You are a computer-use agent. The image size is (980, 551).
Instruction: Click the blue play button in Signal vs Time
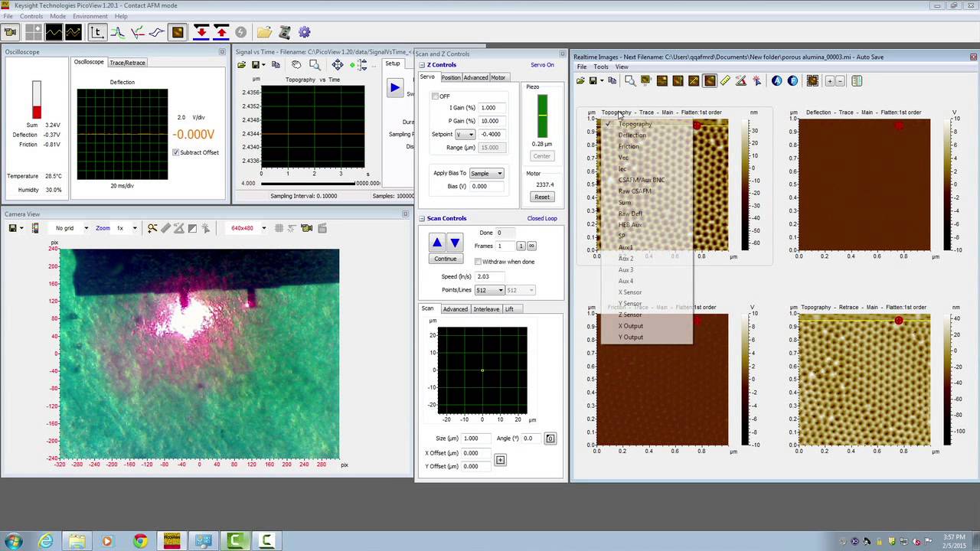[394, 88]
